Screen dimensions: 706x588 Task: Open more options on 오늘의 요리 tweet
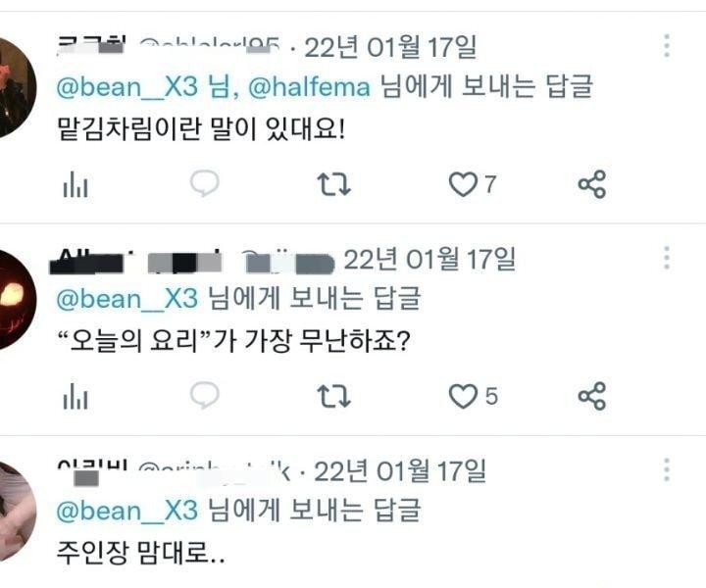(x=667, y=258)
